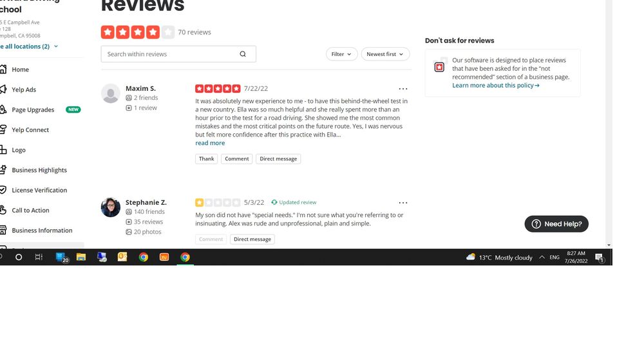This screenshot has height=362, width=644.
Task: Open the Newest first sort dropdown
Action: pos(385,54)
